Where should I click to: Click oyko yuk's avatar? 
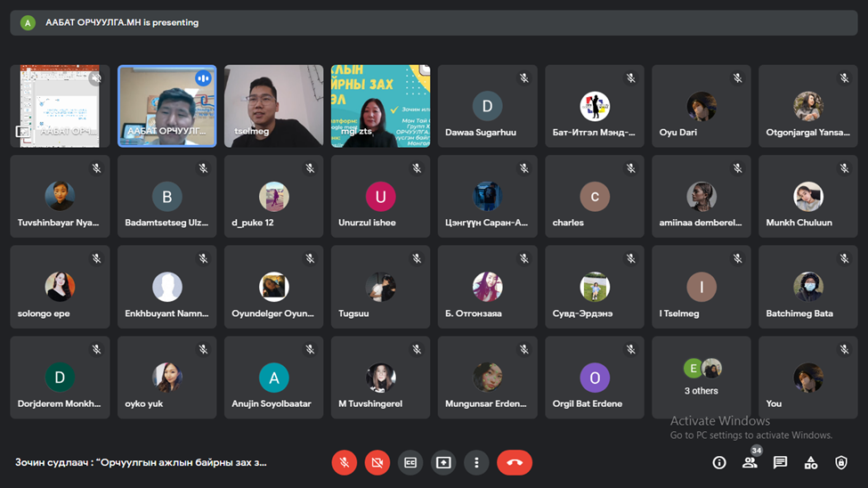coord(166,378)
